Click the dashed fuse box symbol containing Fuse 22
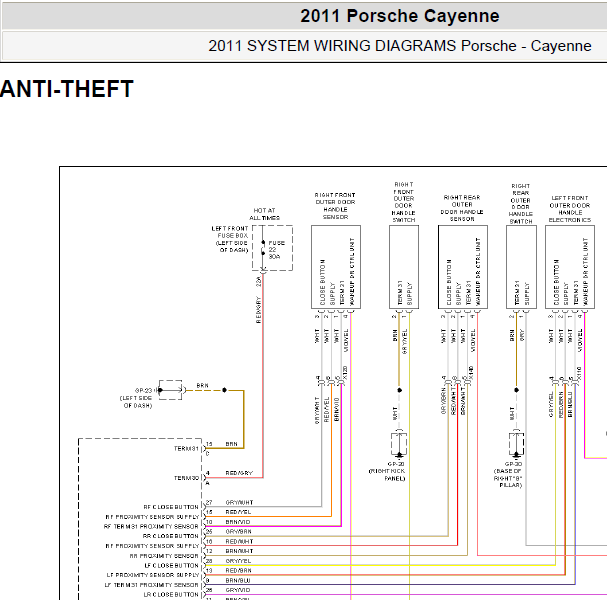Image resolution: width=607 pixels, height=600 pixels. pyautogui.click(x=272, y=248)
